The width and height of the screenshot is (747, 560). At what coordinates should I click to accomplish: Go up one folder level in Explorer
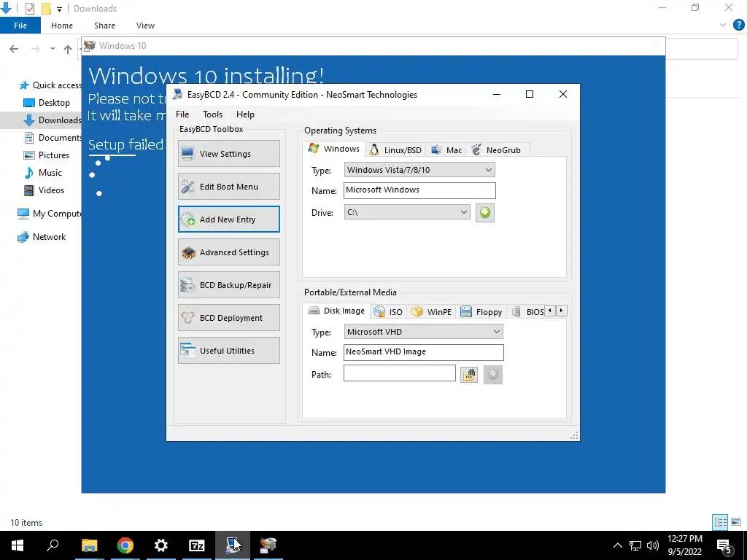pos(68,49)
